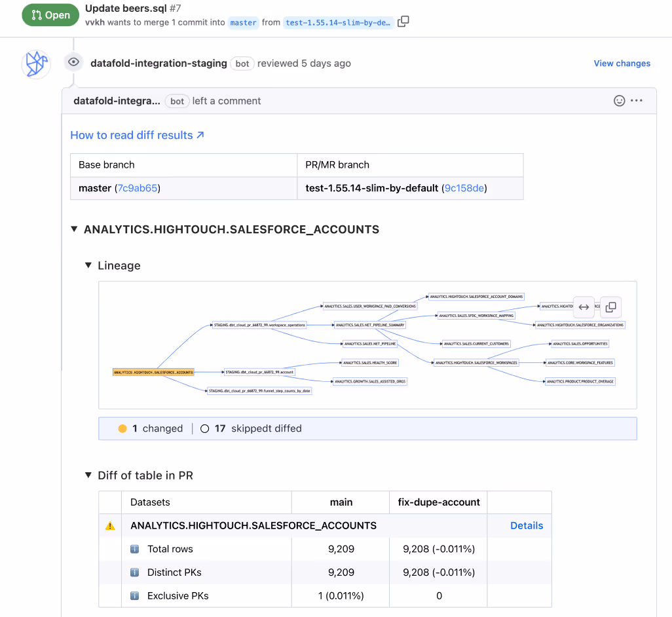Expand lineage diagram width arrows icon

pos(584,307)
